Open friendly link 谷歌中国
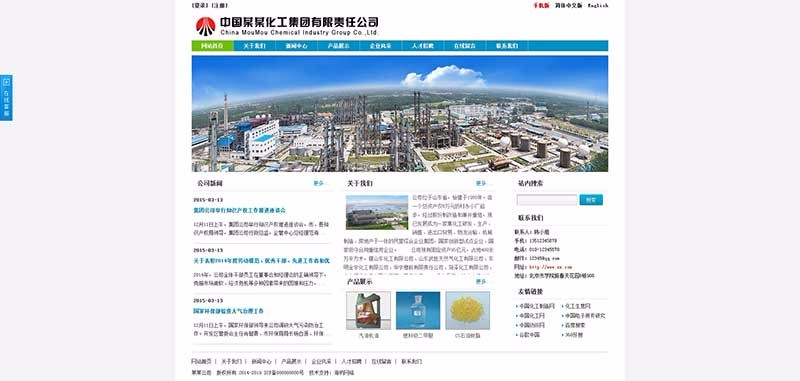This screenshot has height=381, width=800. pos(529,335)
